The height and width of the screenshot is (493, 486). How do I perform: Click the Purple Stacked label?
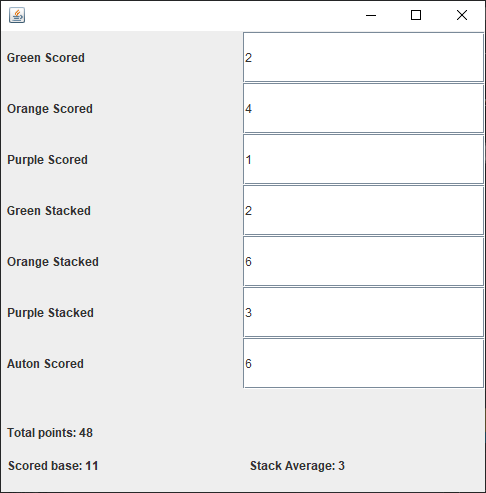coord(50,313)
